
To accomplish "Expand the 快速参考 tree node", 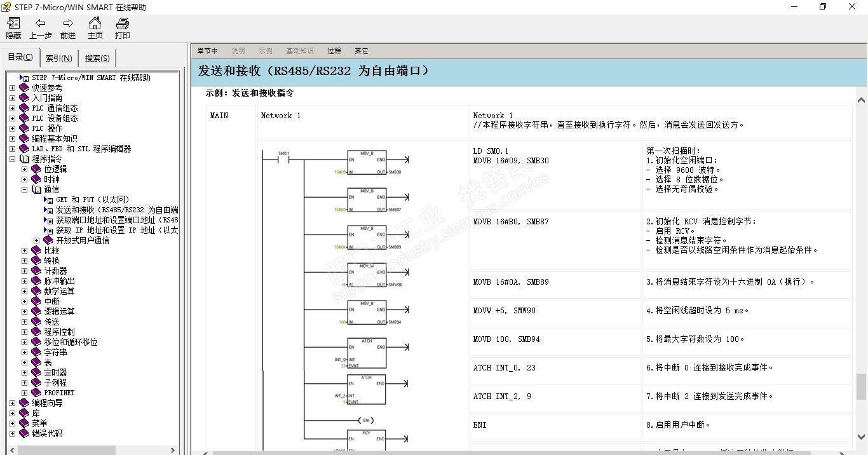I will (12, 88).
